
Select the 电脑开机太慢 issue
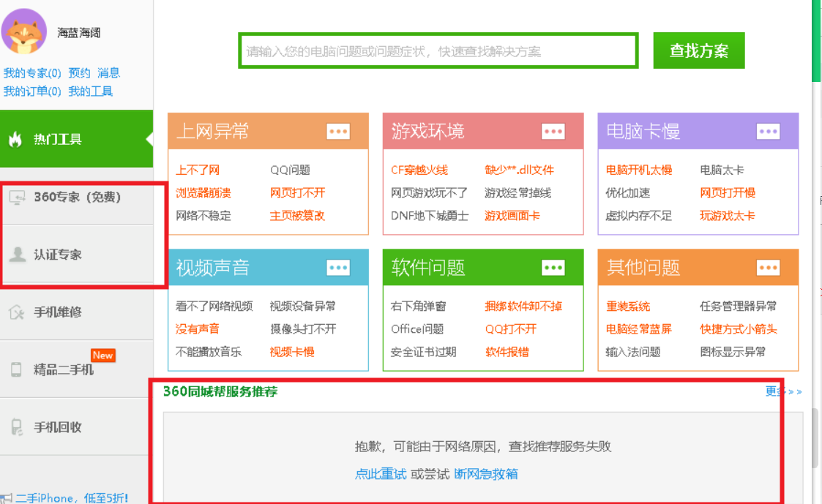click(x=638, y=170)
